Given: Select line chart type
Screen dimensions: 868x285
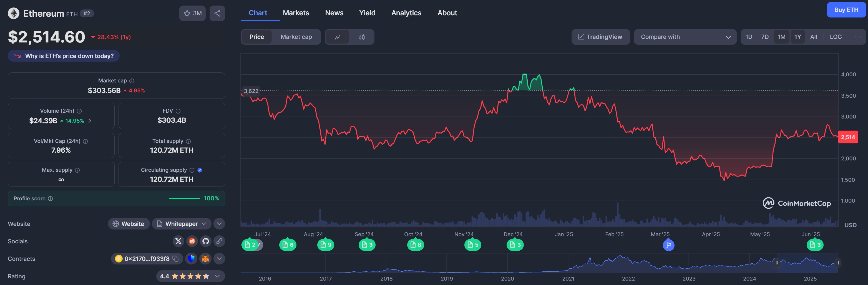Looking at the screenshot, I should (x=337, y=37).
